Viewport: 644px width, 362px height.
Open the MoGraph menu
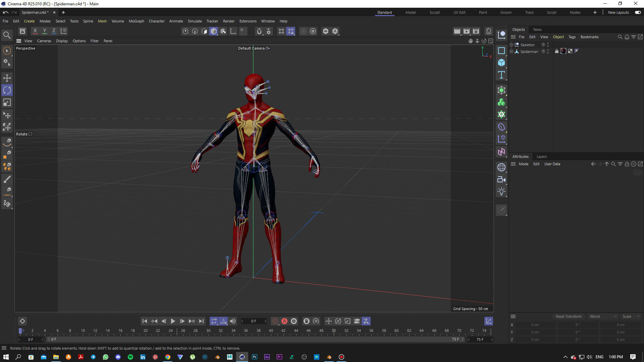pos(137,21)
